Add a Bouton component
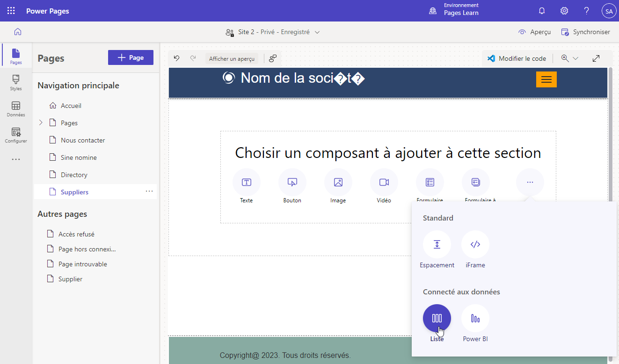This screenshot has height=364, width=619. tap(292, 182)
